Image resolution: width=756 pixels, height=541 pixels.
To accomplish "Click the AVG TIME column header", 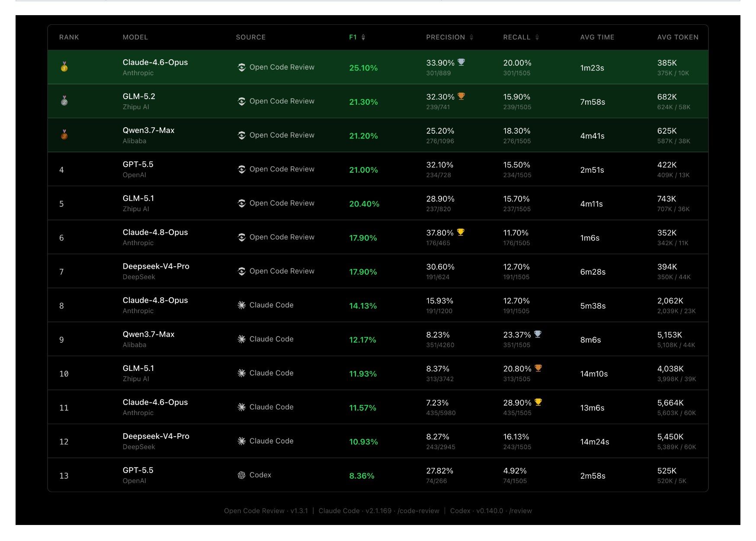I will coord(597,37).
